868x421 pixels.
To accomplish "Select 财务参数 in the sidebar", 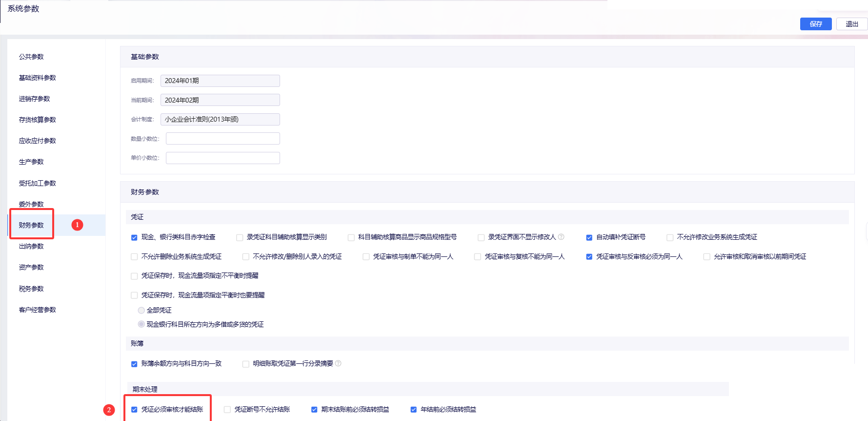I will (x=31, y=225).
